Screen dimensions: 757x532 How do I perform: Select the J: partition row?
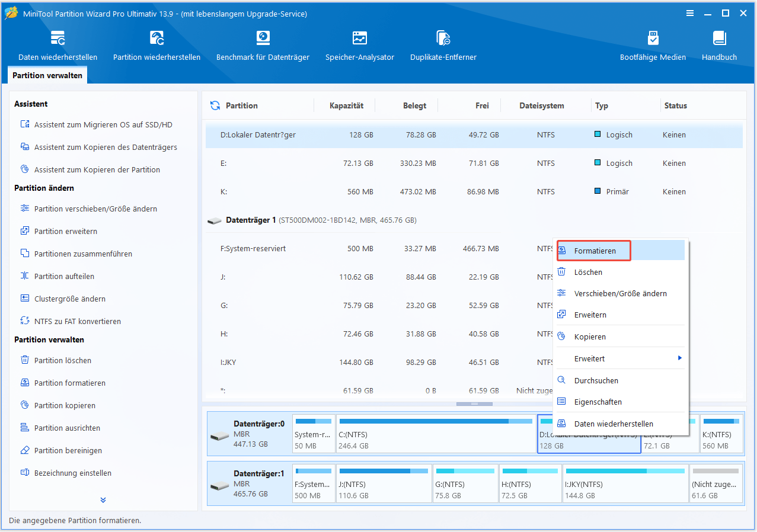(x=379, y=277)
